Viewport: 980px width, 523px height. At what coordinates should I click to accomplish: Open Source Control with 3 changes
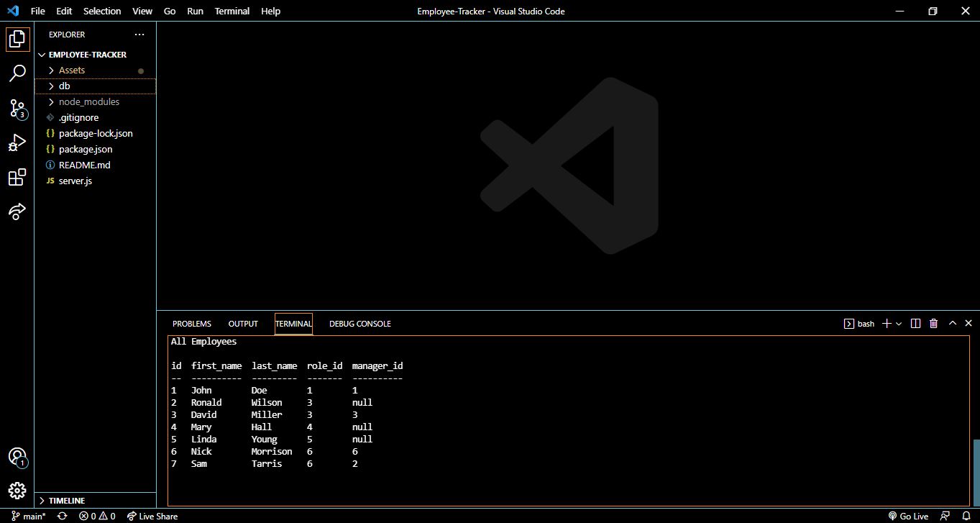(17, 109)
